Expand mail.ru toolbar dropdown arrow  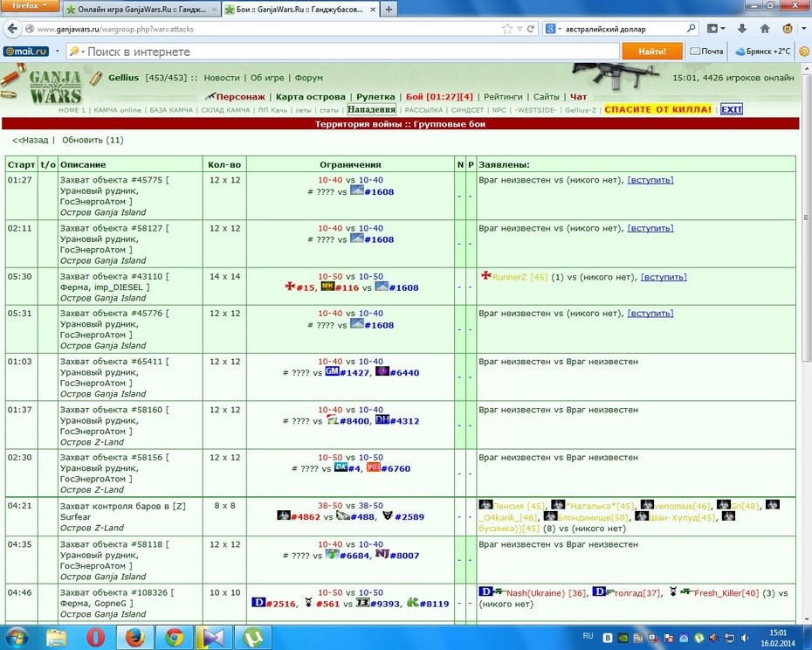(57, 52)
